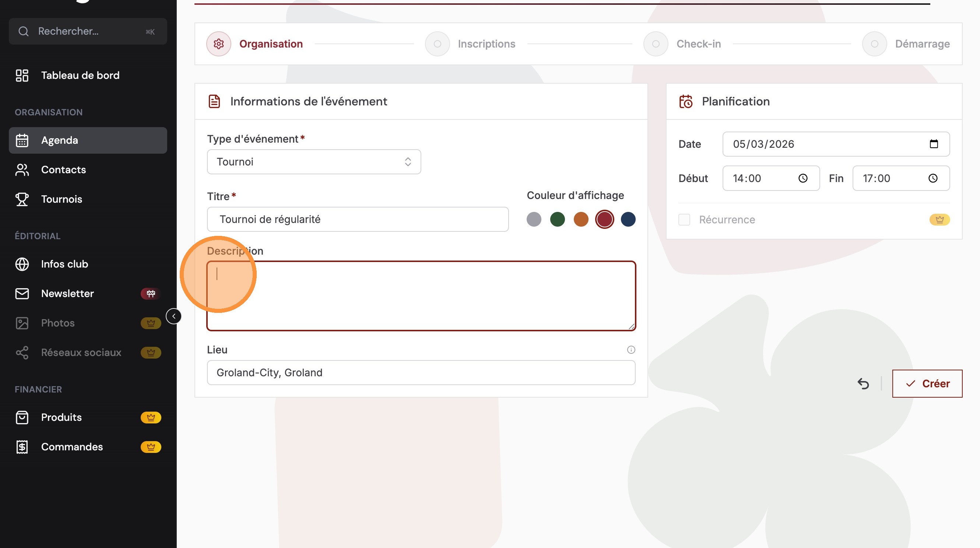Screen dimensions: 980x548
Task: Click the info icon next to Lieu
Action: [631, 350]
